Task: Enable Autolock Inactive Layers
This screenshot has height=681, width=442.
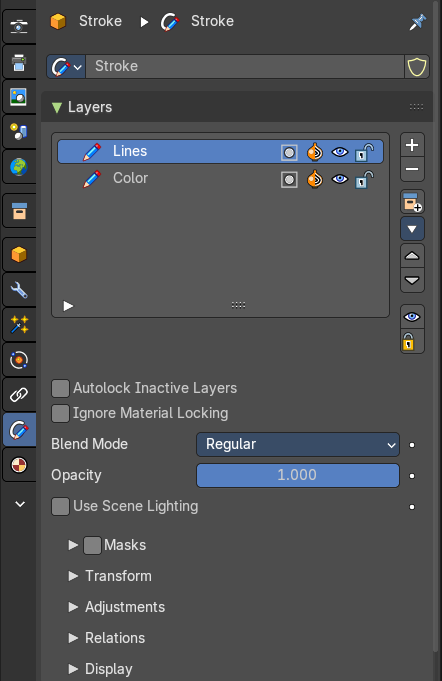Action: click(x=60, y=388)
